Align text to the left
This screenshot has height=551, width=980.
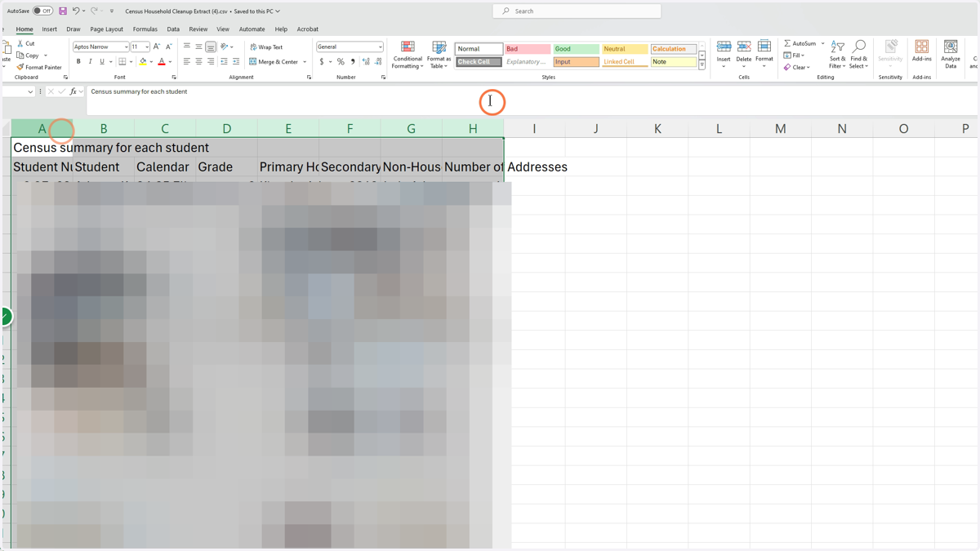[187, 61]
